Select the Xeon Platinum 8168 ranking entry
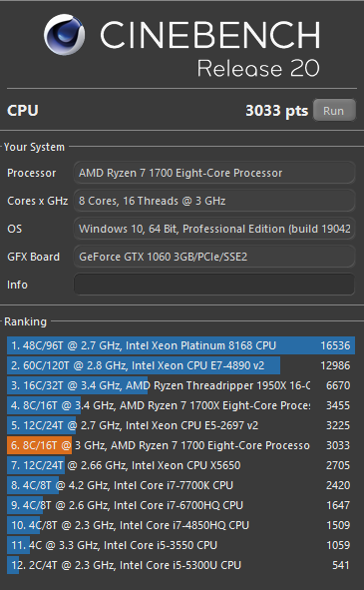Viewport: 364px width, 590px height. tap(181, 345)
